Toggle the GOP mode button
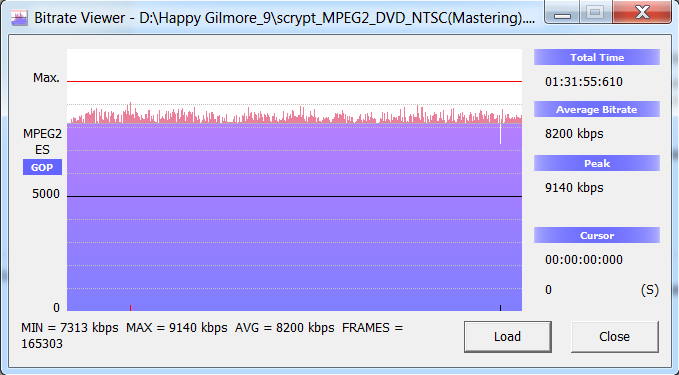679x375 pixels. tap(42, 167)
